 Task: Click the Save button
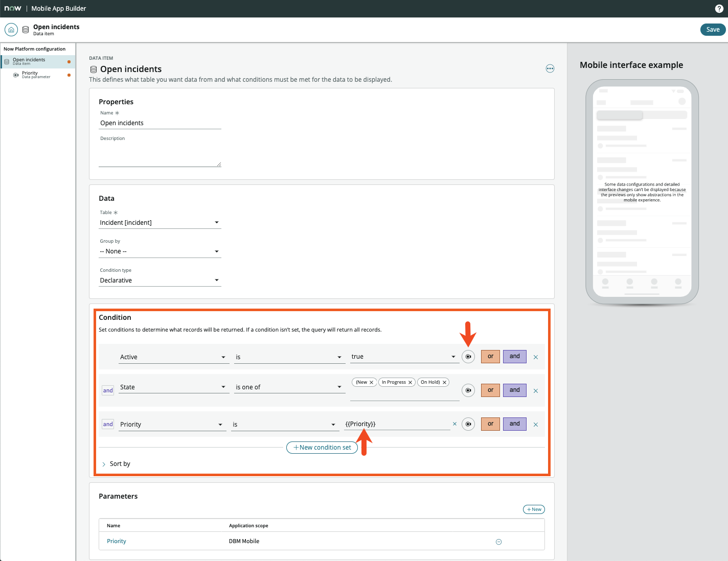713,30
